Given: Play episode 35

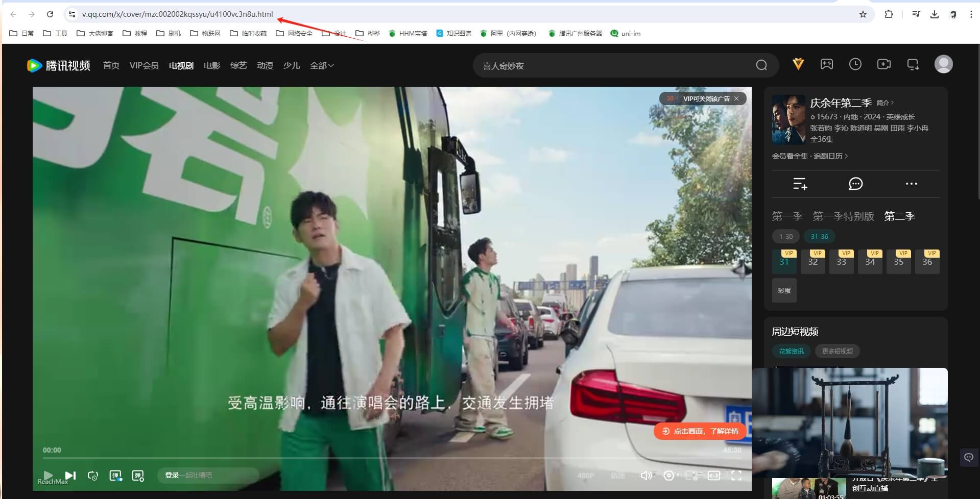Looking at the screenshot, I should click(899, 262).
